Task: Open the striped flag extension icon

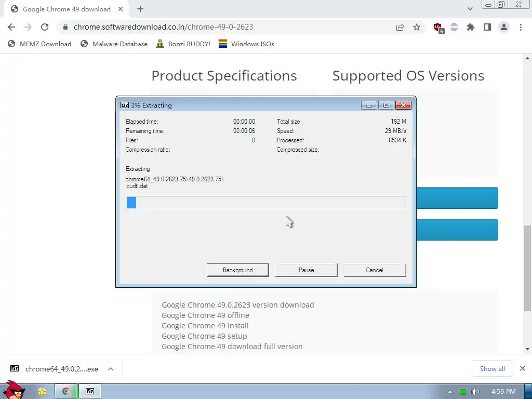Action: pos(454,27)
